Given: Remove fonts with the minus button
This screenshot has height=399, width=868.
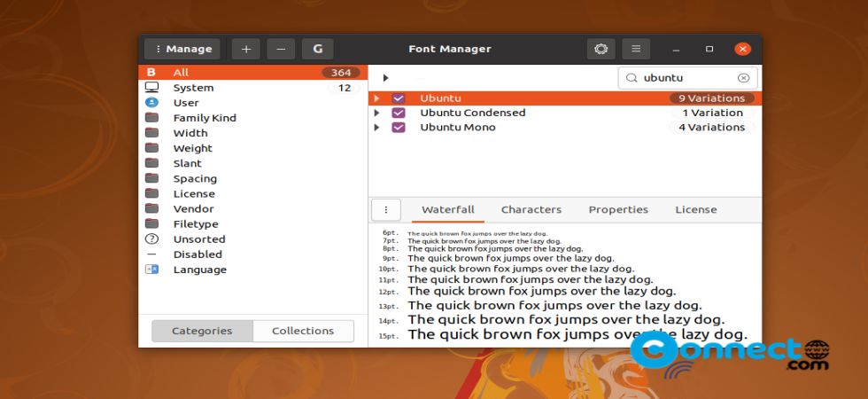Looking at the screenshot, I should (x=281, y=49).
